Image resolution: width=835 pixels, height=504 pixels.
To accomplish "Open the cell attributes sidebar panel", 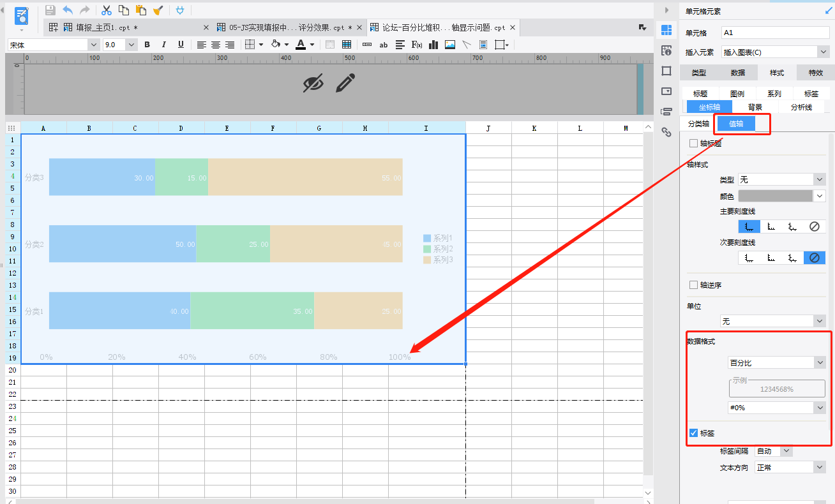I will (666, 50).
